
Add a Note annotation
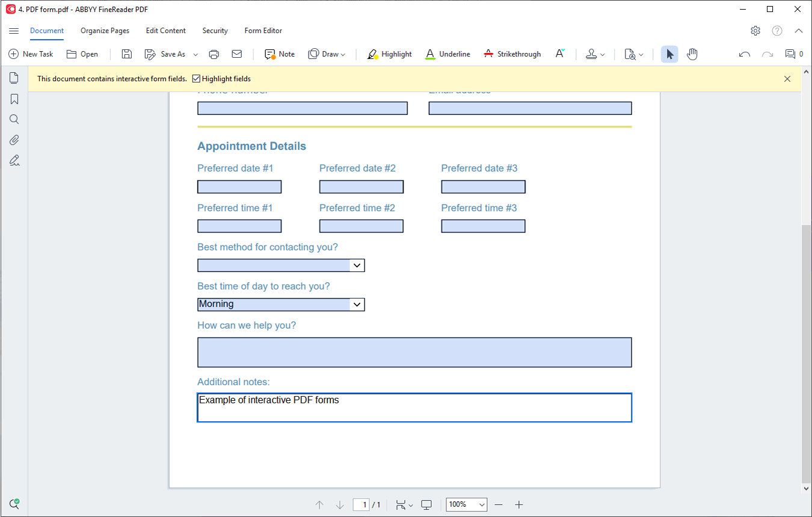(278, 54)
